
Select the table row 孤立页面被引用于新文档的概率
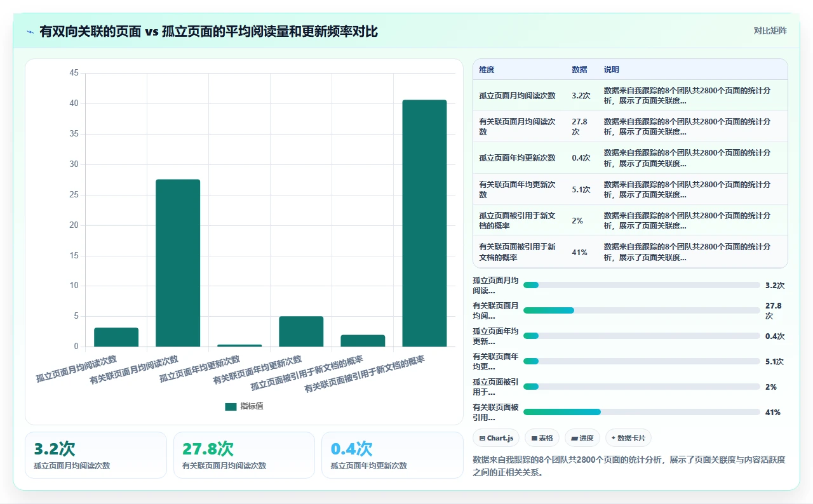point(630,220)
